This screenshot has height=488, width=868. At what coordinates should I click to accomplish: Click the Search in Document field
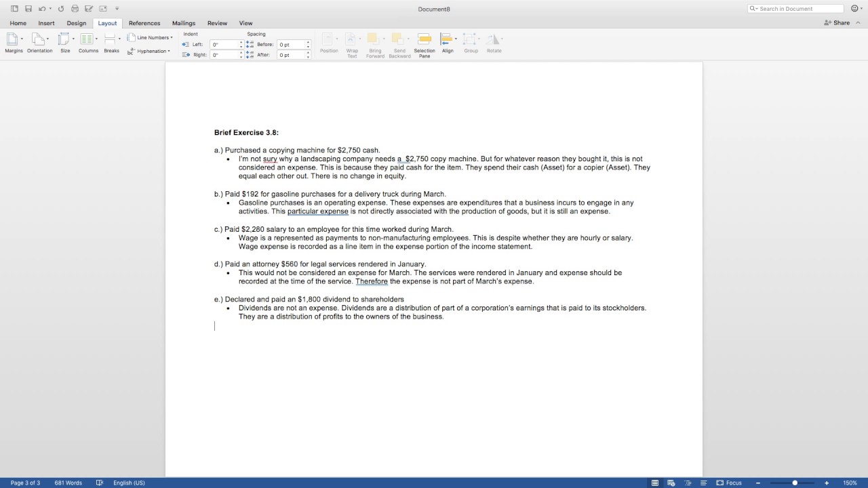point(795,9)
